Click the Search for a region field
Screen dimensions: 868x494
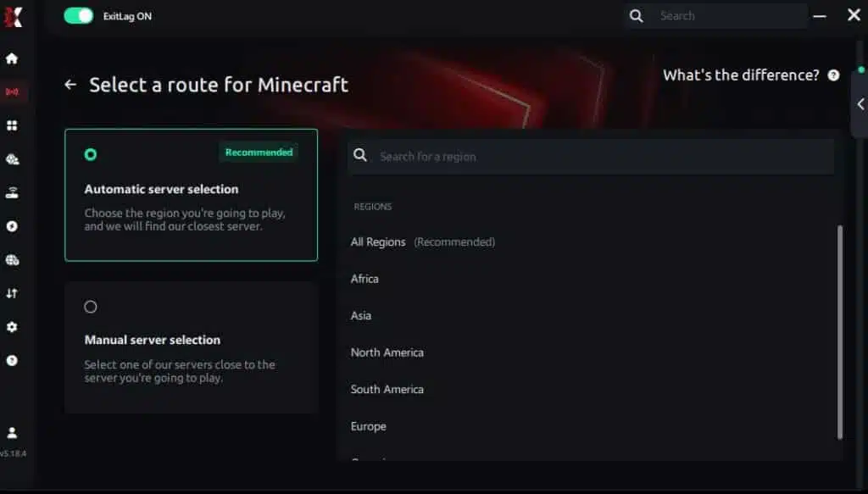coord(591,157)
